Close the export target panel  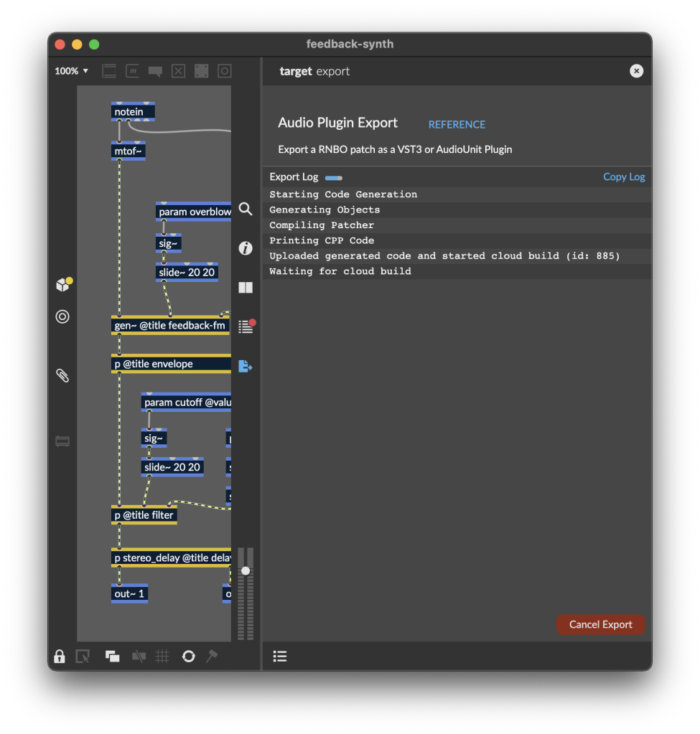pos(636,71)
